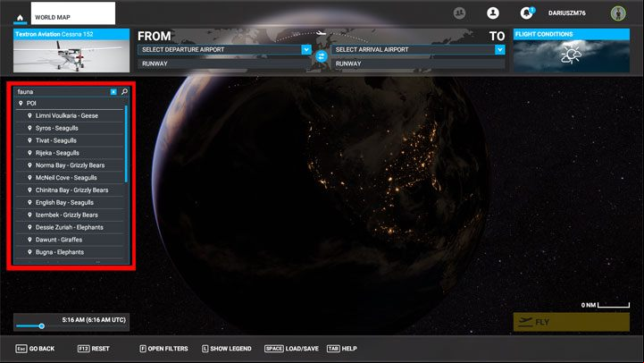Click the FLY button
644x363 pixels.
572,322
